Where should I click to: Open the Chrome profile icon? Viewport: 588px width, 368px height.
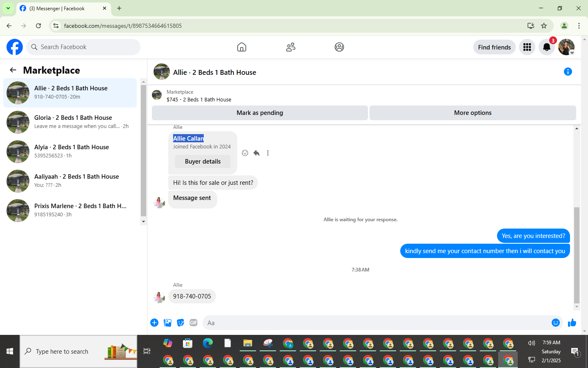point(564,26)
